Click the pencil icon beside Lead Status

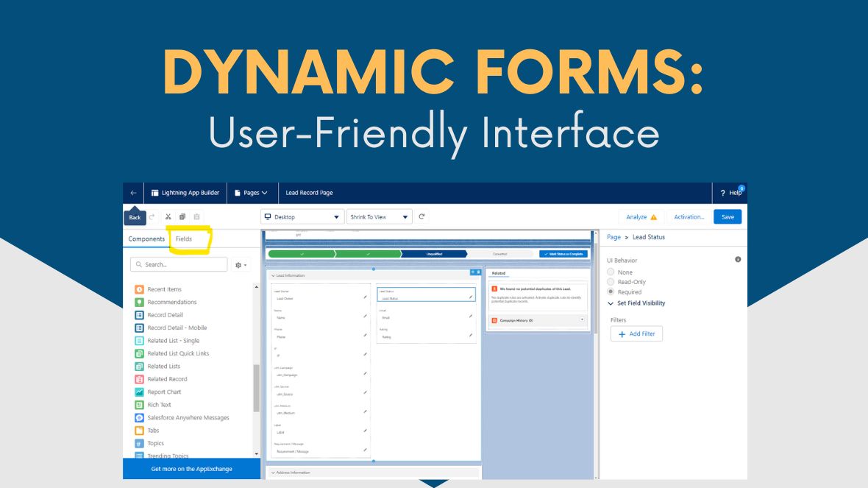(471, 297)
